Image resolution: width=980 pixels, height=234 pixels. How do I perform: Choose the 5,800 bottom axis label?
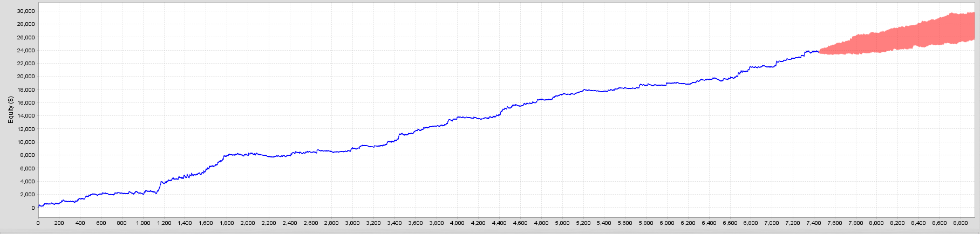click(646, 223)
